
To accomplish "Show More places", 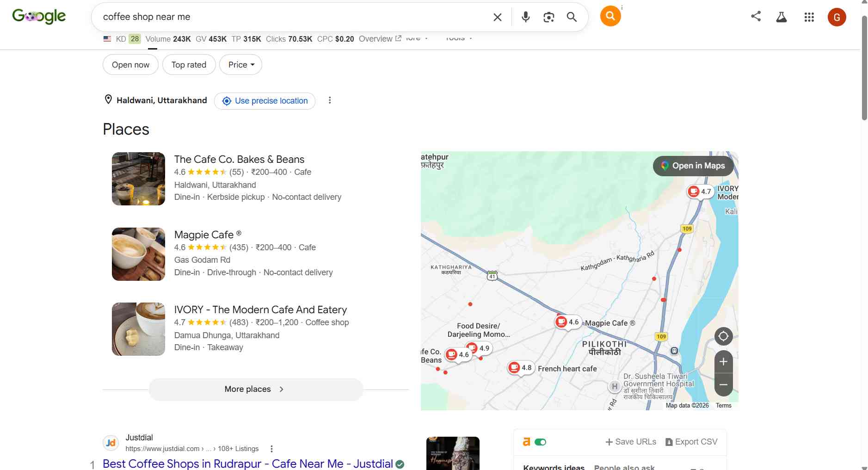I will (256, 390).
